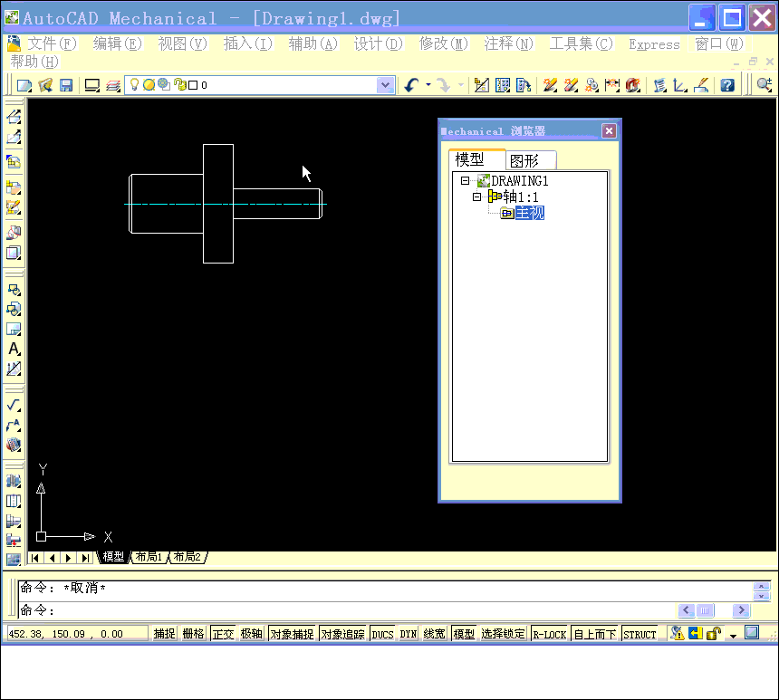Image resolution: width=779 pixels, height=700 pixels.
Task: Select the 模型 layout tab below canvas
Action: (113, 557)
